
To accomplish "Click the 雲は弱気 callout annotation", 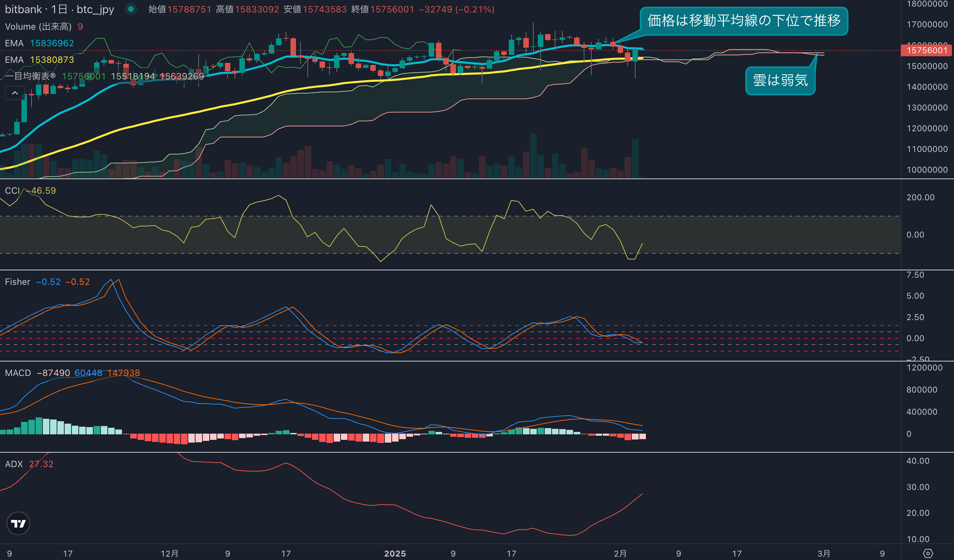I will (780, 80).
